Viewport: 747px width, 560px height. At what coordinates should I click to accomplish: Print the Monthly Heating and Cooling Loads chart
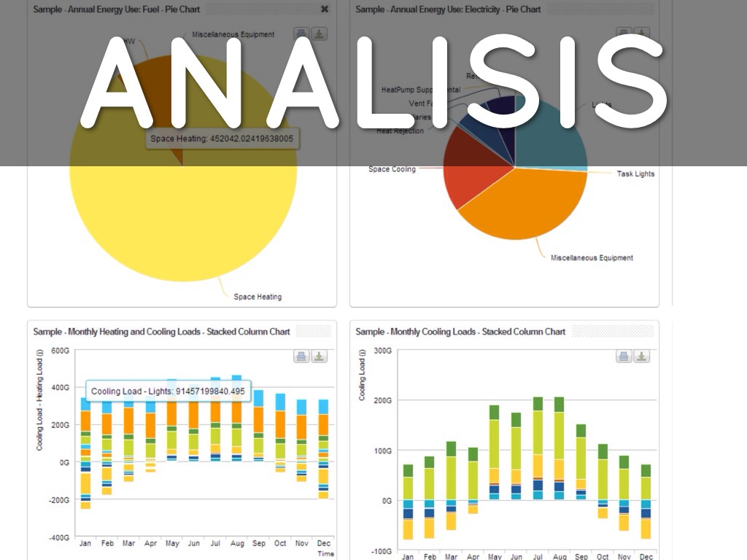301,356
